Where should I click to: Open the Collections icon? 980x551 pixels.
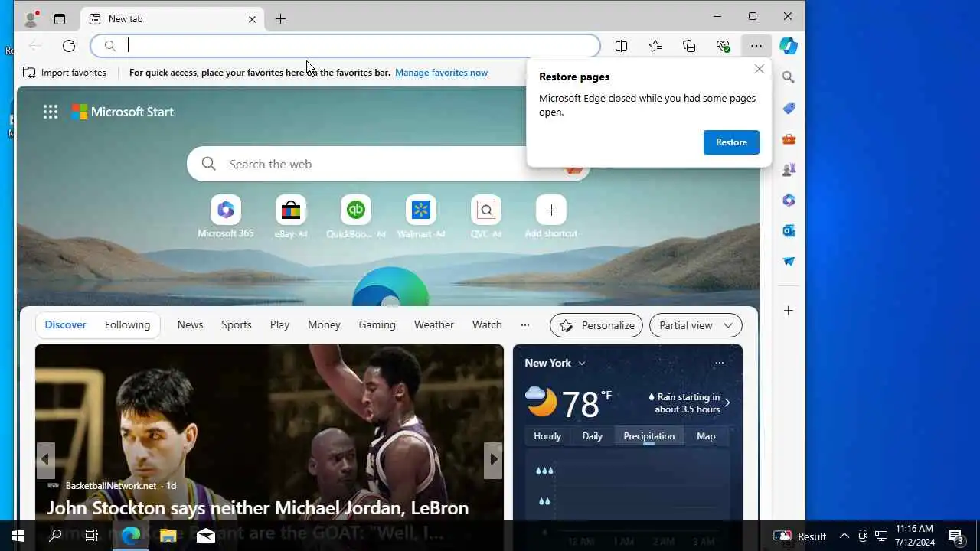click(x=689, y=46)
